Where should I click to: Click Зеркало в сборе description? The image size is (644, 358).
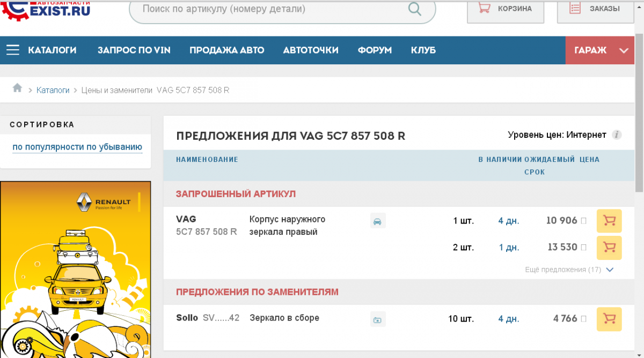coord(284,318)
